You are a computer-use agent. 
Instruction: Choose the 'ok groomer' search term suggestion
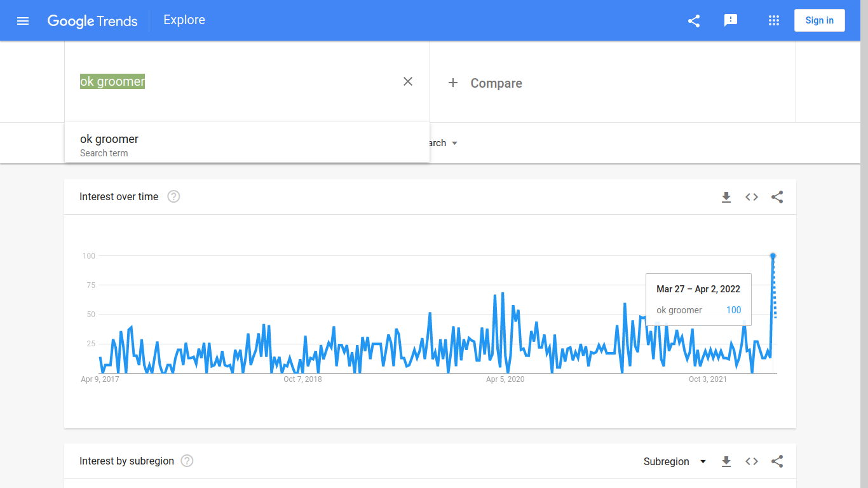click(x=247, y=145)
